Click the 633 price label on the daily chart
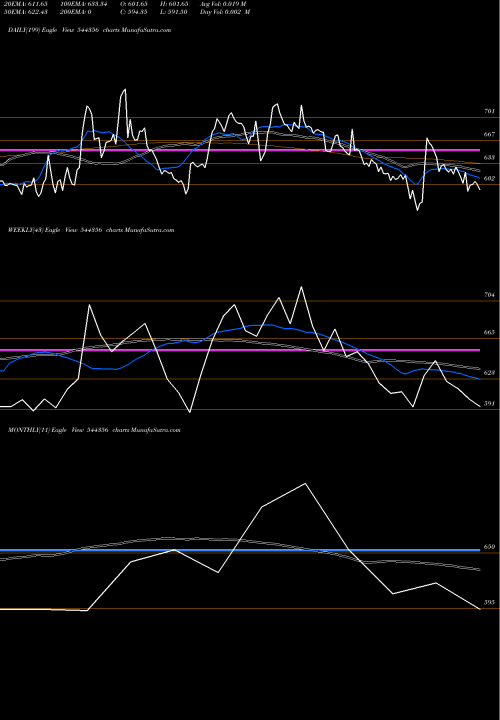The image size is (500, 720). pos(489,158)
